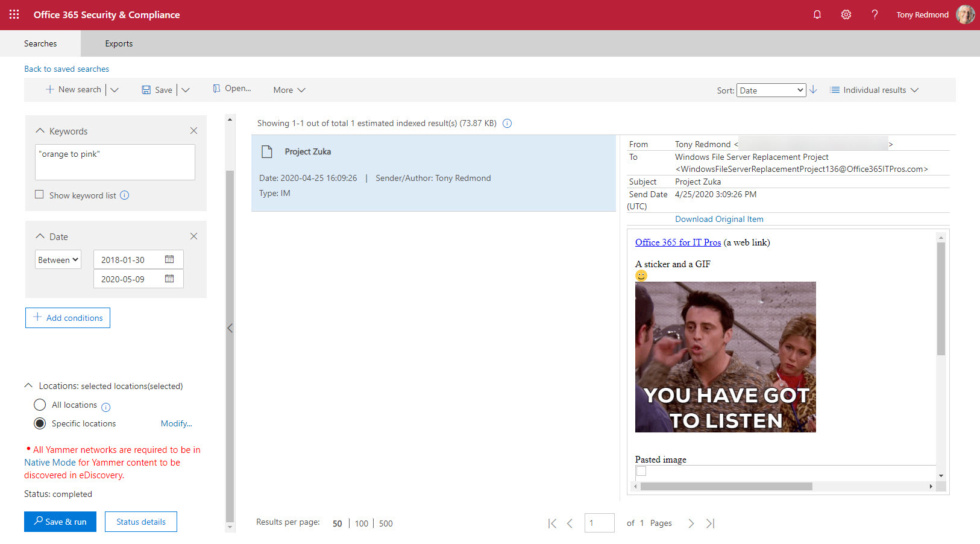This screenshot has height=544, width=980.
Task: Open the notifications bell
Action: (x=817, y=14)
